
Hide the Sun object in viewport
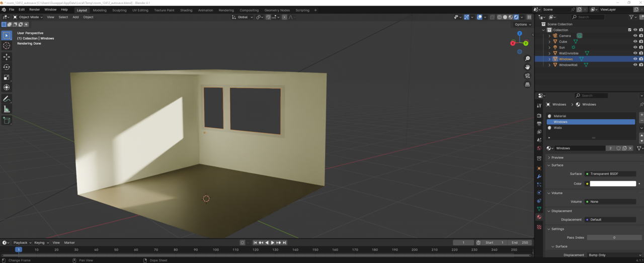tap(635, 47)
